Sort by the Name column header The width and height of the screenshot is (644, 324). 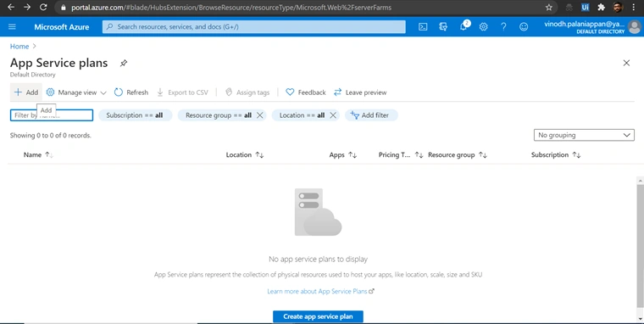coord(32,155)
